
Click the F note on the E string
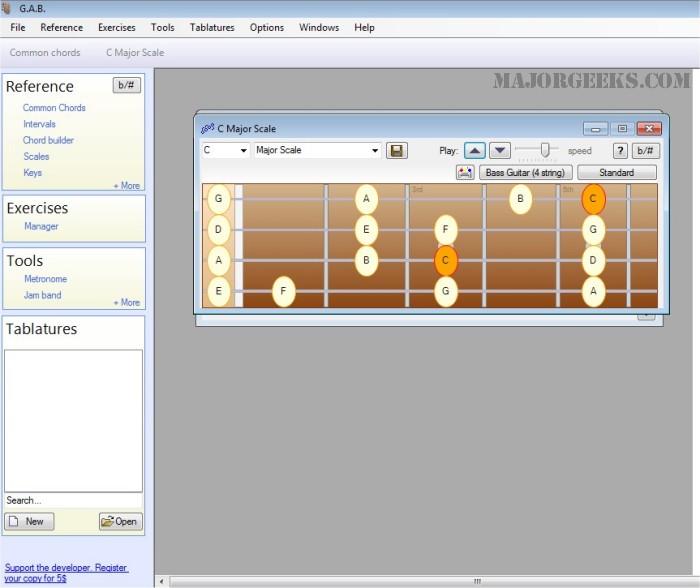283,291
